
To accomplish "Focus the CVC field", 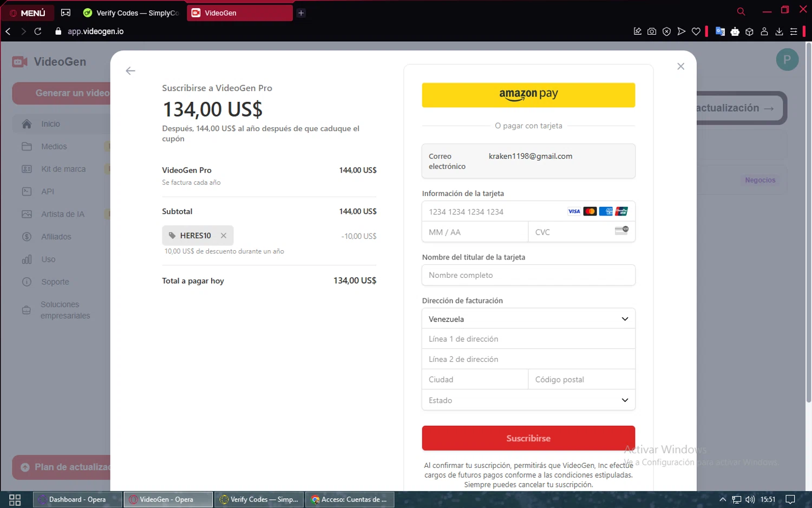I will [581, 232].
